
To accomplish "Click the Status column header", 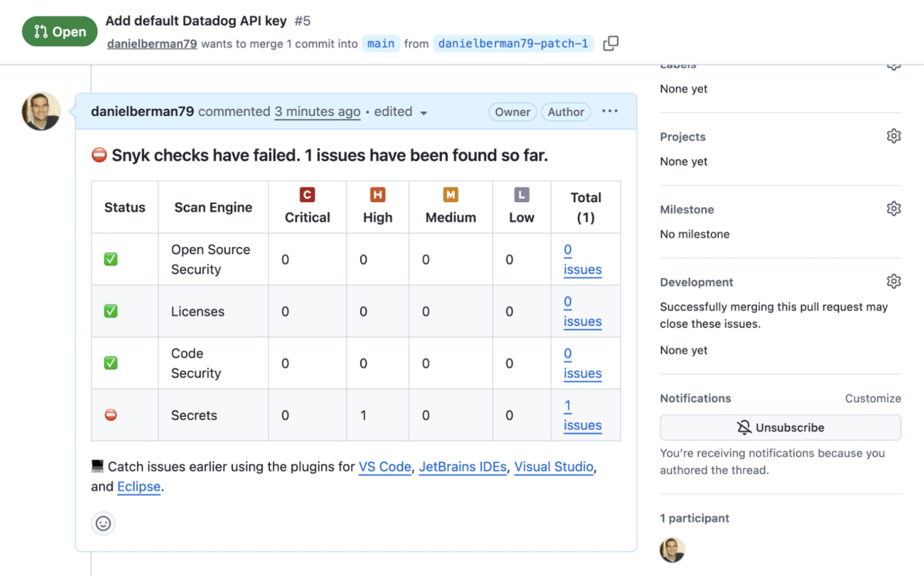I will (x=125, y=207).
